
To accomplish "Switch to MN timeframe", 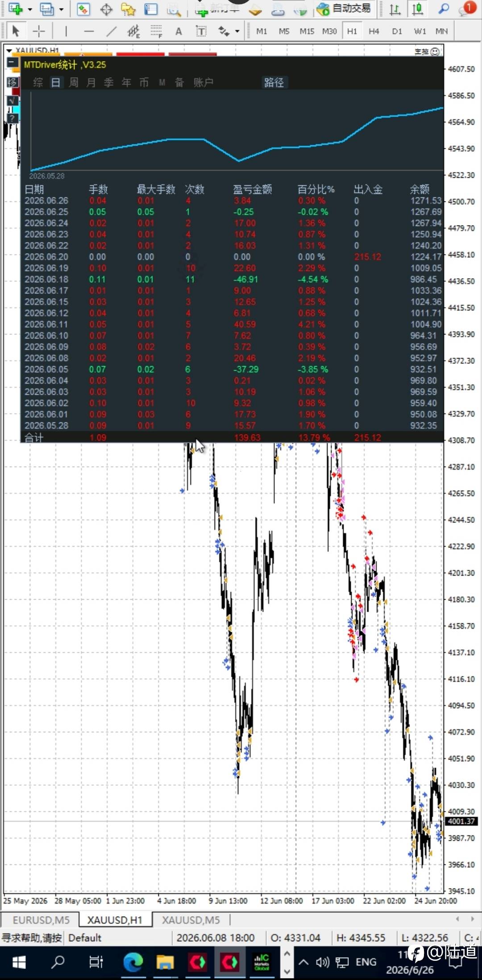I will click(441, 31).
